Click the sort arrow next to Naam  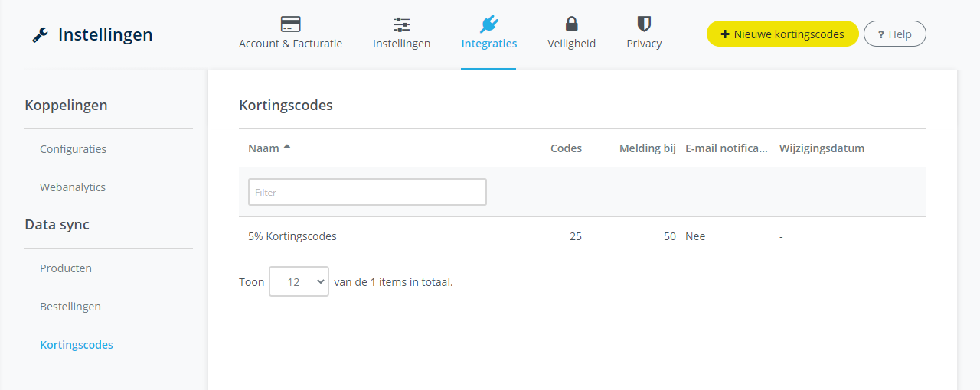[287, 147]
